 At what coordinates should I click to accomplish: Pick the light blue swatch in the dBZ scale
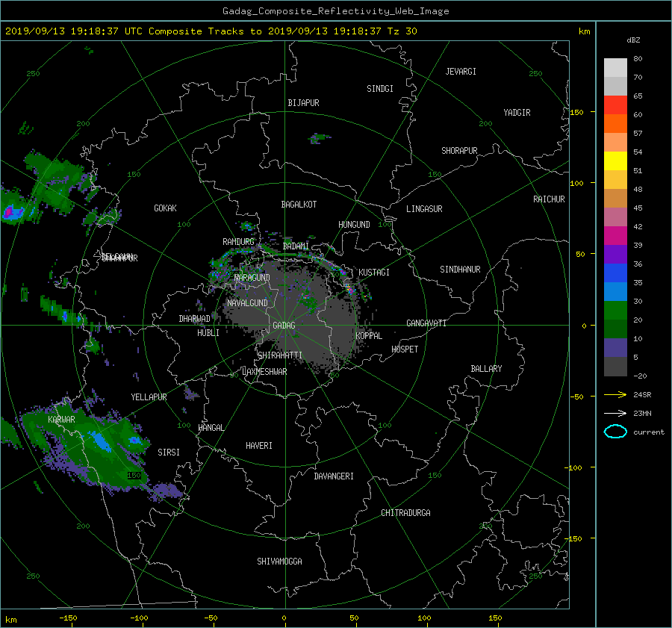coord(615,291)
